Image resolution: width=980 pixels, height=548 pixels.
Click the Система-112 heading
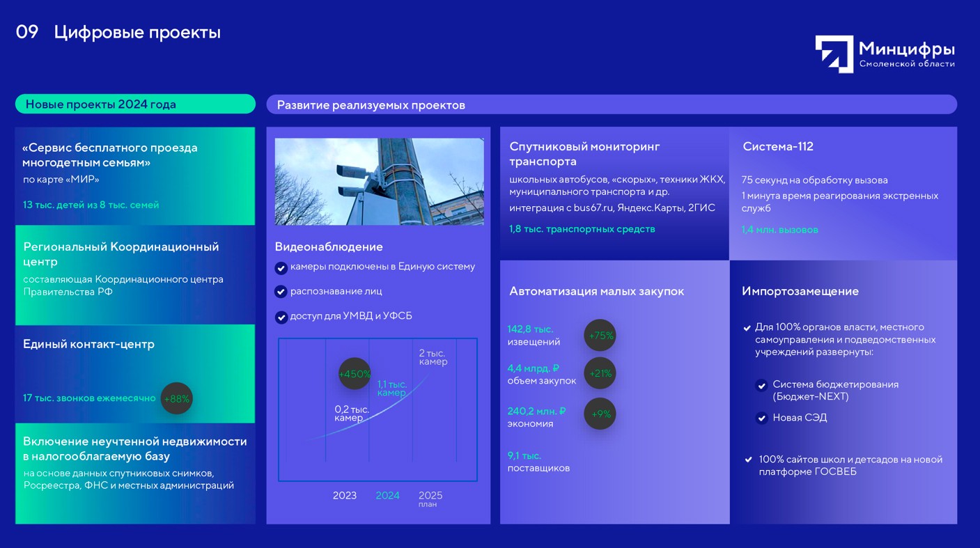[778, 146]
